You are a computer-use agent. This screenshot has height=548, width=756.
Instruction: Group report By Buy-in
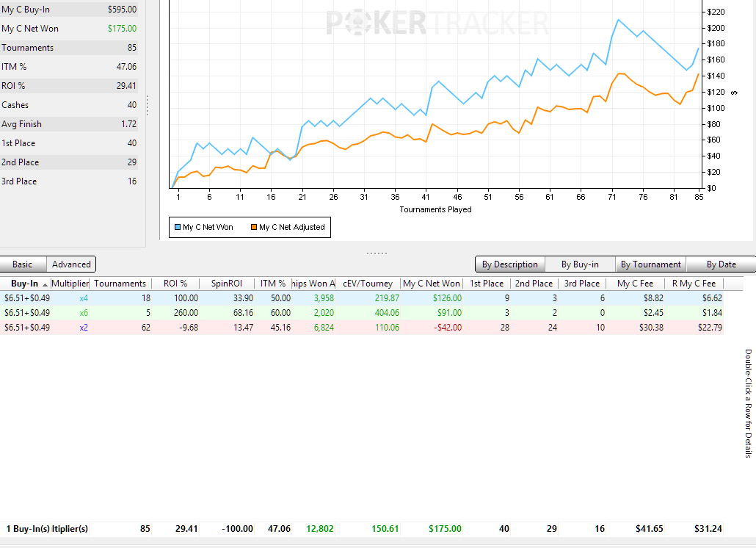580,264
